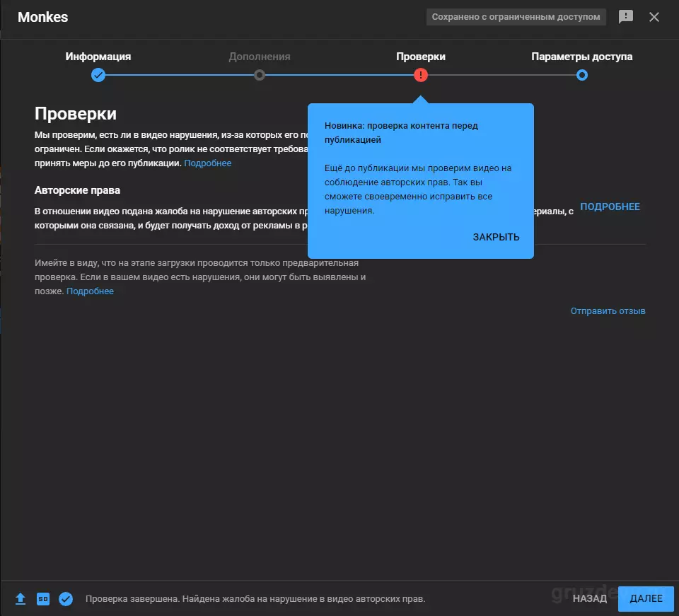The image size is (679, 616).
Task: Click the SD processing status icon
Action: pyautogui.click(x=43, y=599)
